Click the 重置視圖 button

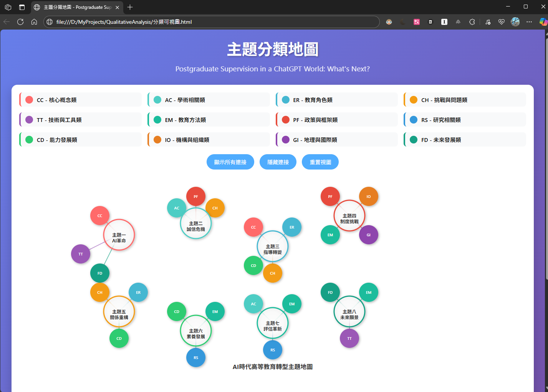click(x=320, y=161)
